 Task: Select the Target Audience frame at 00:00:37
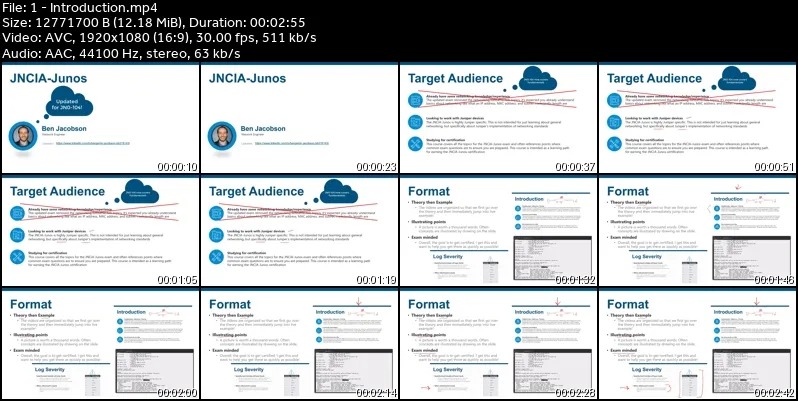point(498,118)
